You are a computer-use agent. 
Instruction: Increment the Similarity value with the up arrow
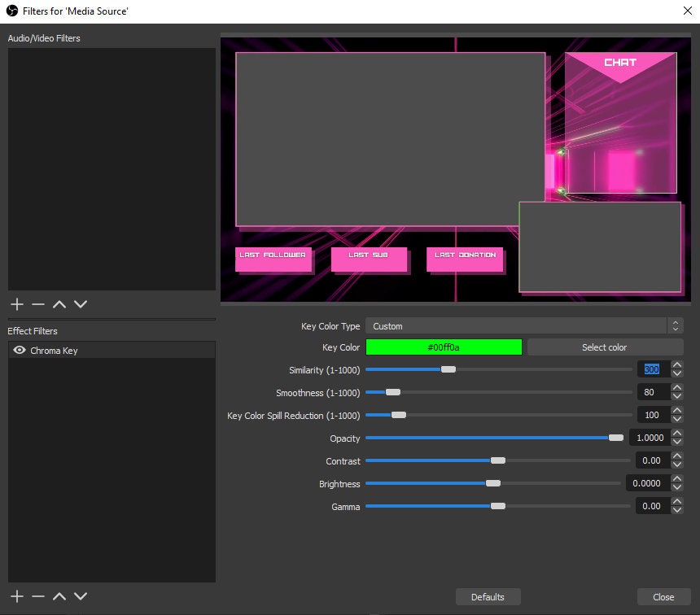click(678, 364)
